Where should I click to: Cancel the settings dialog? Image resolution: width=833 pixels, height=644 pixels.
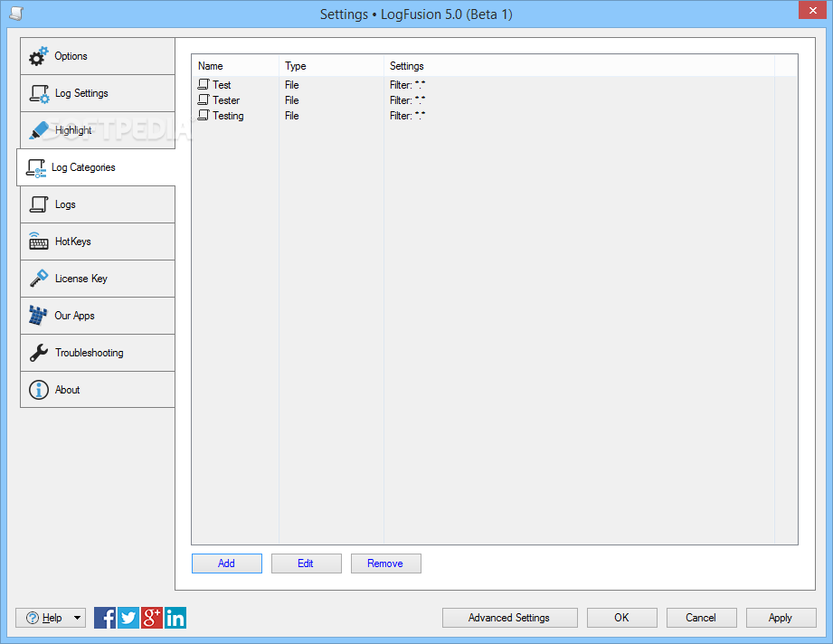[x=702, y=618]
